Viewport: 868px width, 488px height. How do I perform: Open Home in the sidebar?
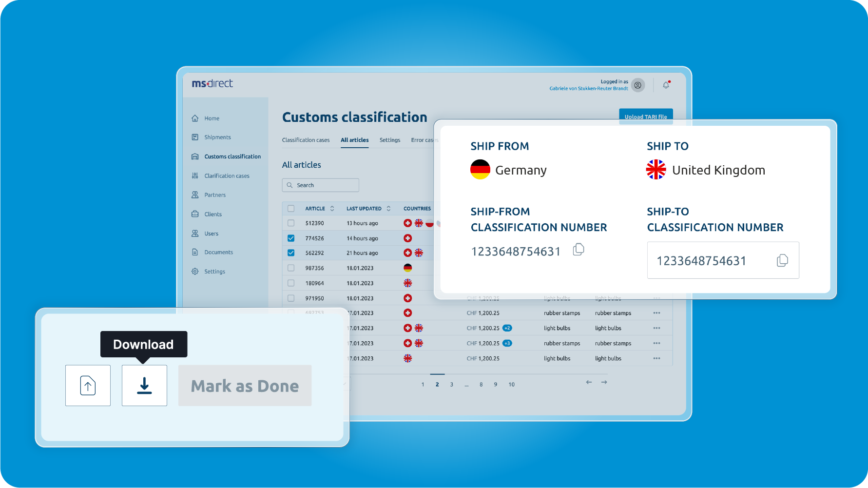[x=212, y=118]
